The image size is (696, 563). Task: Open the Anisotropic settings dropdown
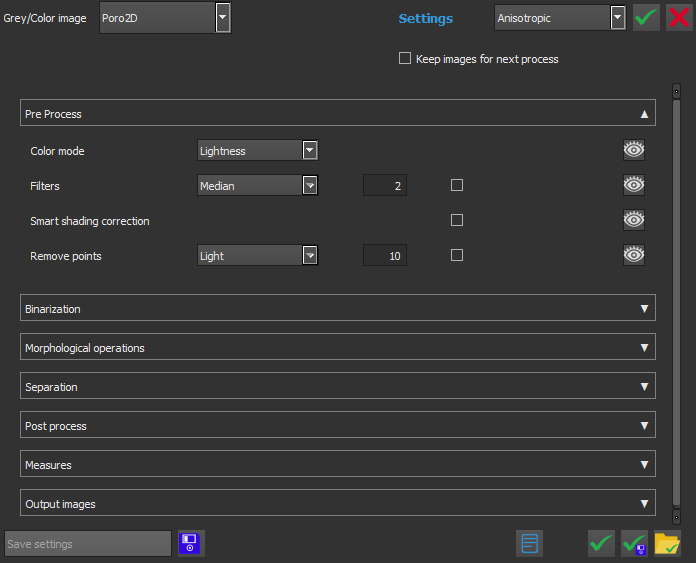[560, 18]
